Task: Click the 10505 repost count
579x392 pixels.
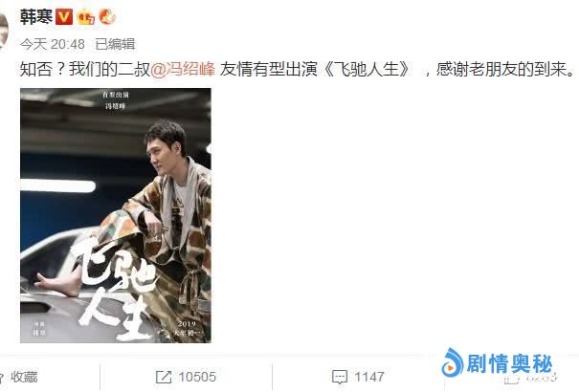Action: point(197,377)
